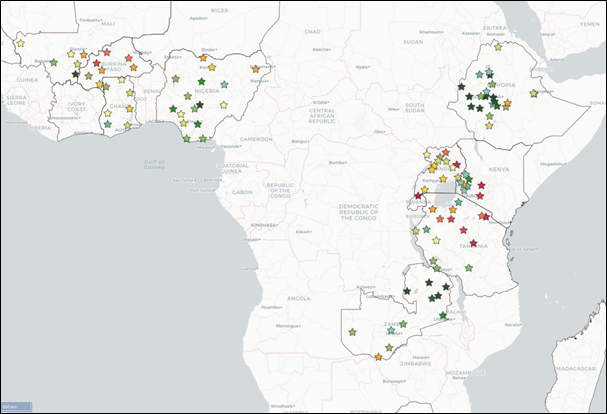Click the westernmost yellow star near Guinea
The image size is (607, 414).
tap(20, 43)
